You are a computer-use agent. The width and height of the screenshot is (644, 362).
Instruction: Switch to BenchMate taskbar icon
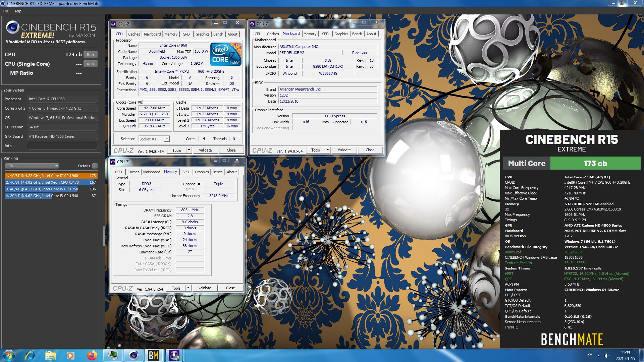tap(154, 355)
